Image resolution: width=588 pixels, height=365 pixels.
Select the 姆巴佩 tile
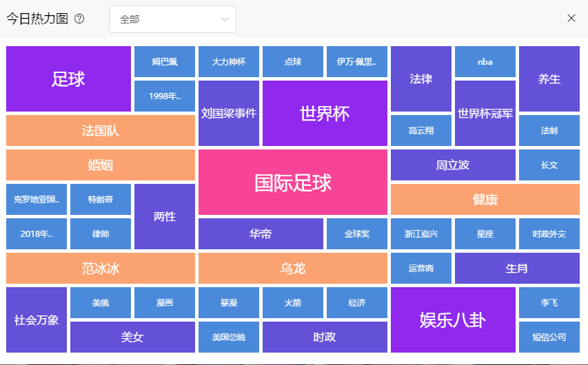tap(165, 62)
